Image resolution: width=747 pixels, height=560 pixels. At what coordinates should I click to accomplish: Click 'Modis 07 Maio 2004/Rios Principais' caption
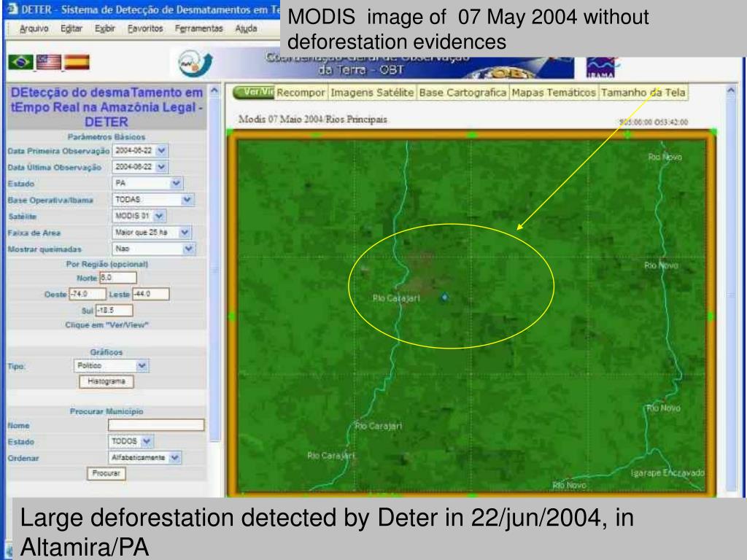pos(312,119)
